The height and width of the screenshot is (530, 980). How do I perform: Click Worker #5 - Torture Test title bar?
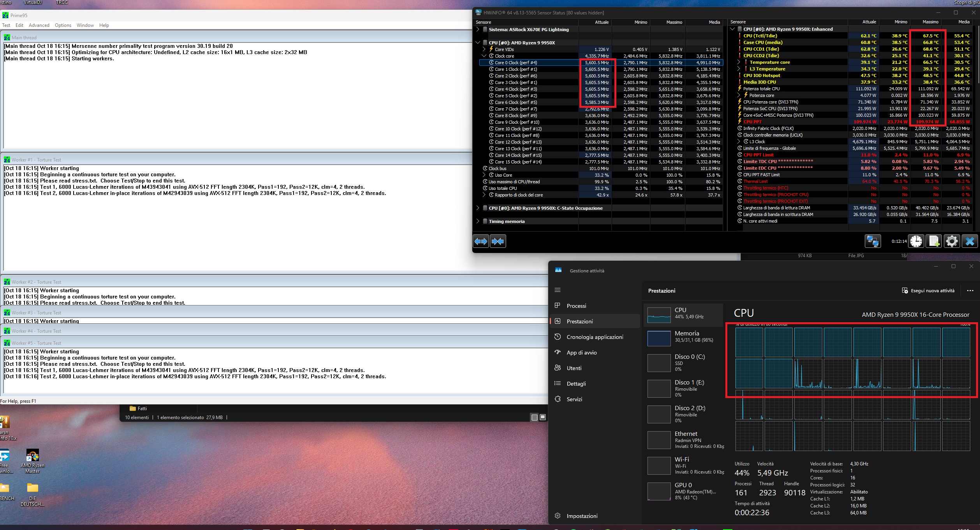click(x=274, y=343)
